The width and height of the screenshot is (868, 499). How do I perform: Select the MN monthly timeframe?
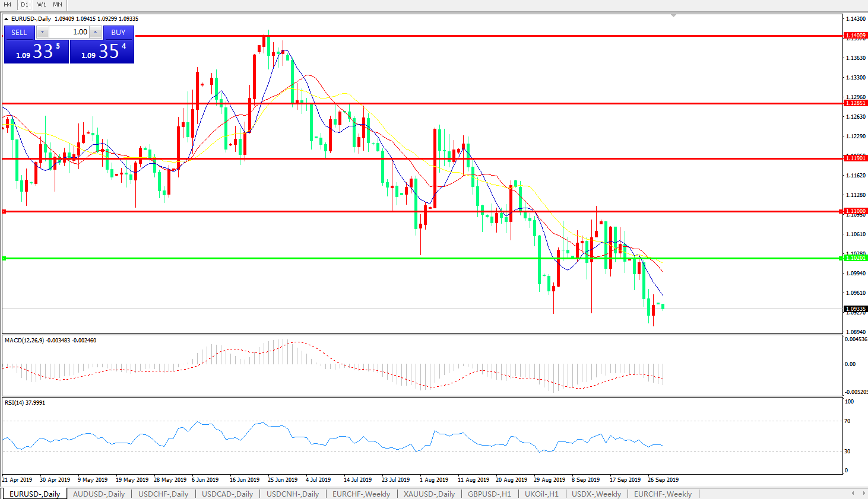58,5
